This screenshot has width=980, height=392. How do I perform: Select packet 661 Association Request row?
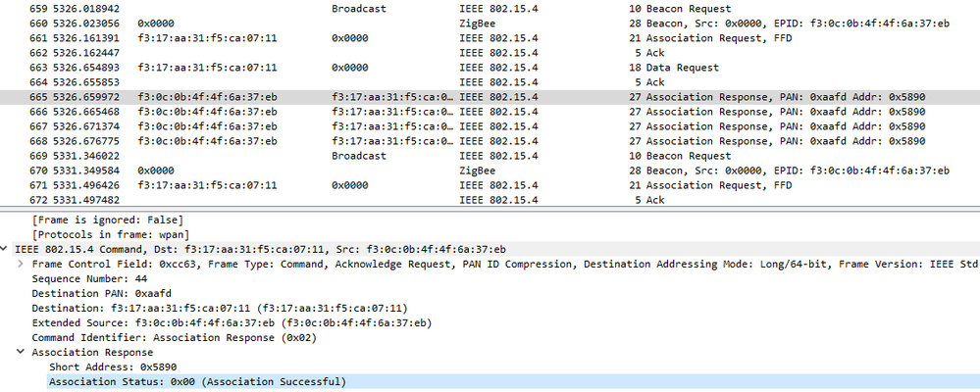point(490,38)
